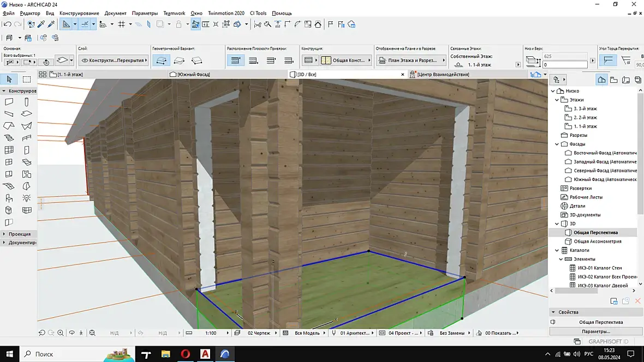Activate the Marquee tool
The width and height of the screenshot is (644, 362).
coord(26,80)
